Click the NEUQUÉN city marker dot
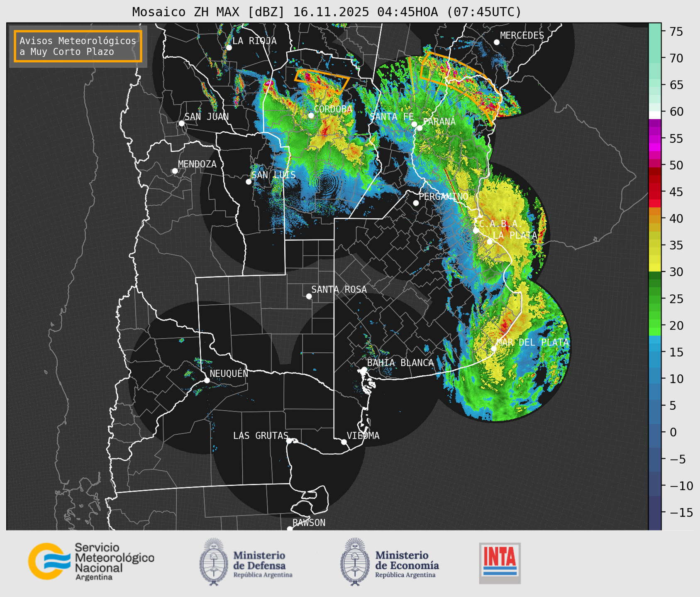 pos(207,380)
